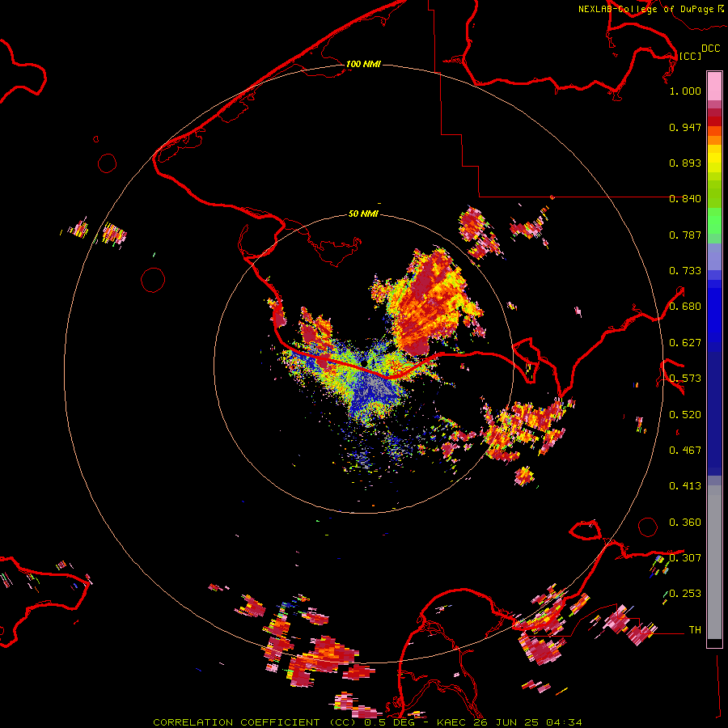Click the TH threshold label

click(x=695, y=630)
